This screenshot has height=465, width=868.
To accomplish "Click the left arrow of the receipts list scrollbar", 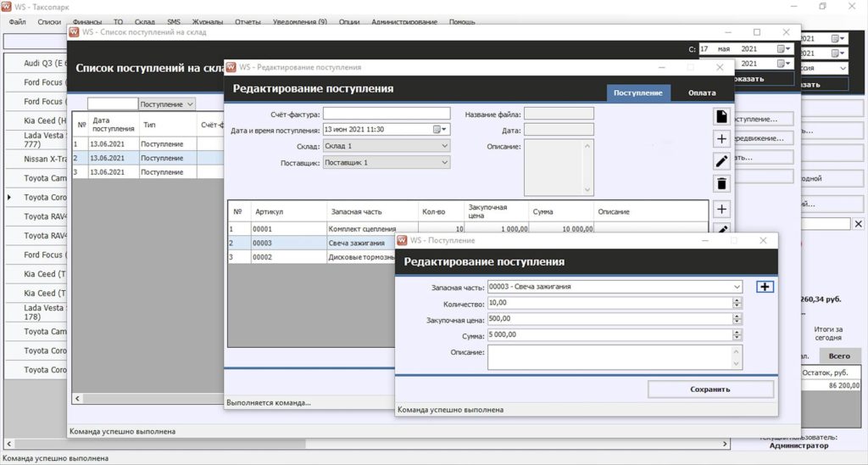I will coord(77,398).
